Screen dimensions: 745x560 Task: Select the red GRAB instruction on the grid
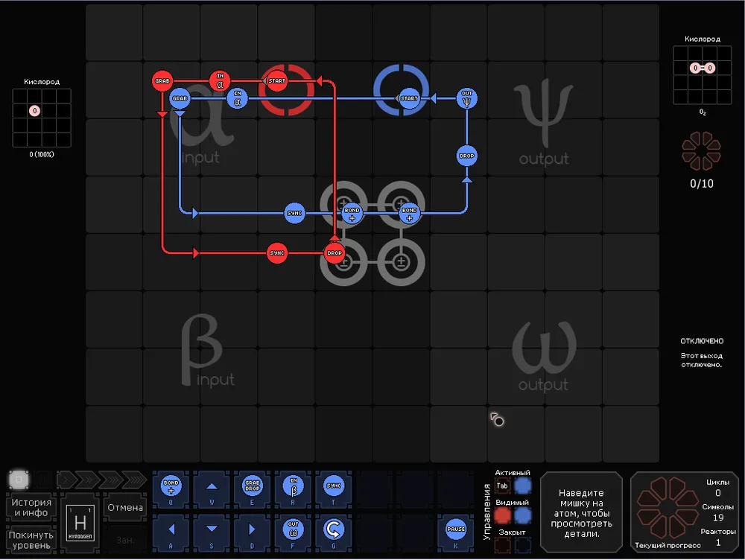162,80
